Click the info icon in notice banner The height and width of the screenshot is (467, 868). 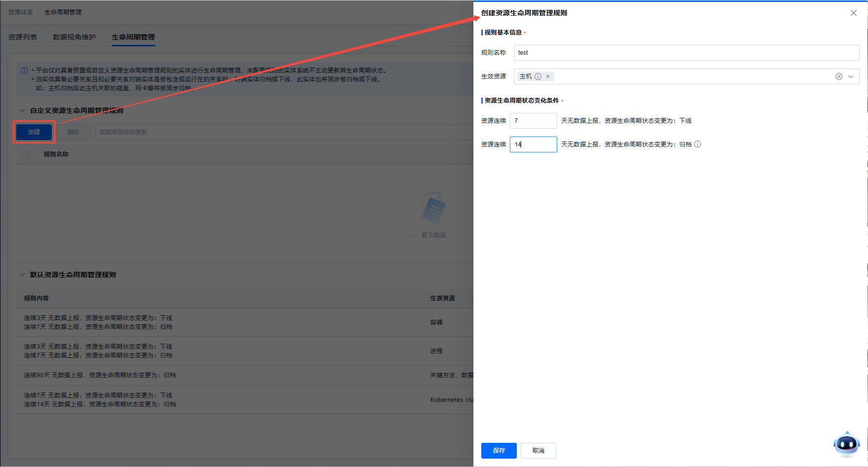point(24,71)
